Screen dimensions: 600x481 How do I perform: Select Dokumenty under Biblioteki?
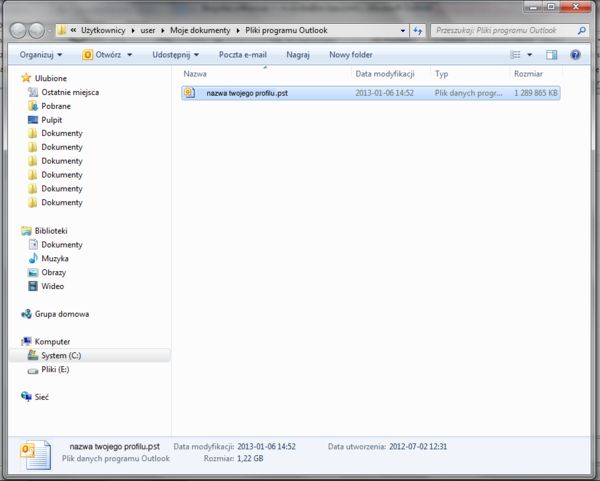(62, 245)
